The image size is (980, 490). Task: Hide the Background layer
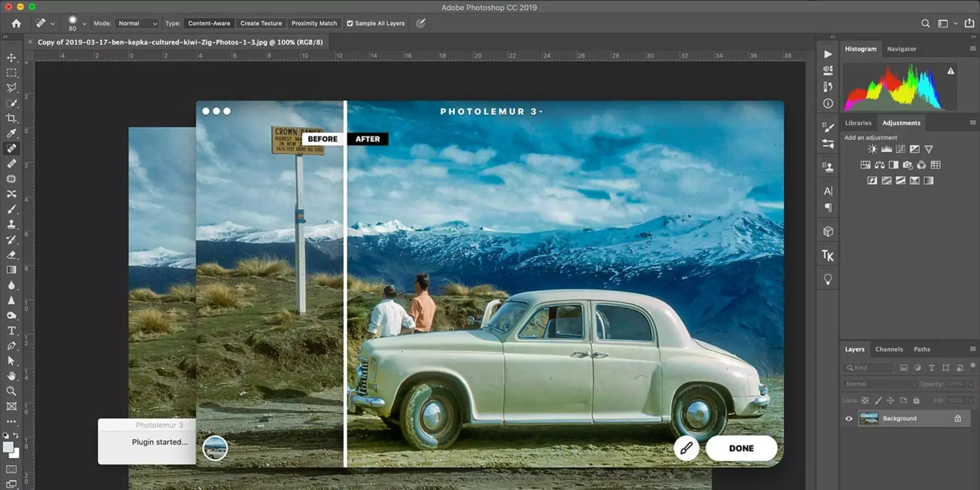pos(849,418)
